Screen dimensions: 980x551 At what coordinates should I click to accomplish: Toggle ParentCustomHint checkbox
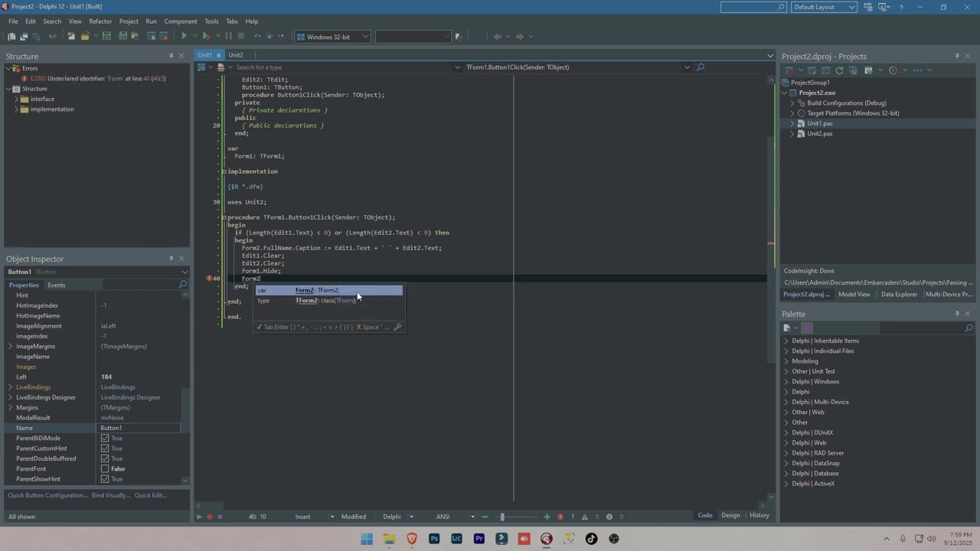point(105,448)
